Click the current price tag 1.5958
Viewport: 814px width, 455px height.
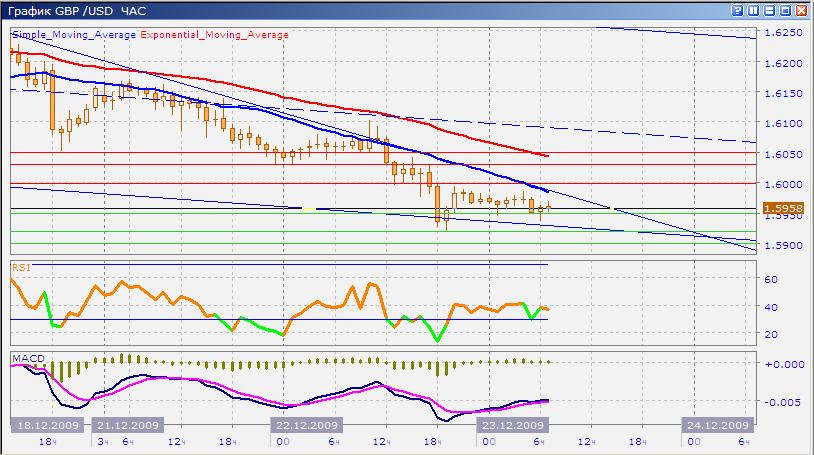tap(780, 209)
